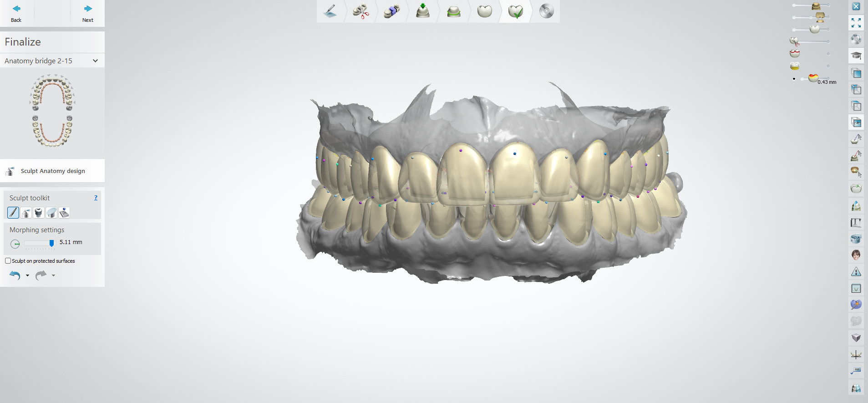Enable Sculpt on protected surfaces checkbox
This screenshot has width=868, height=403.
tap(8, 261)
